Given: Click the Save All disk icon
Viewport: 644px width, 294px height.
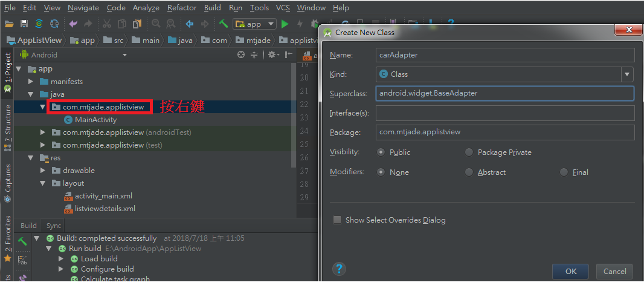Looking at the screenshot, I should [x=24, y=24].
